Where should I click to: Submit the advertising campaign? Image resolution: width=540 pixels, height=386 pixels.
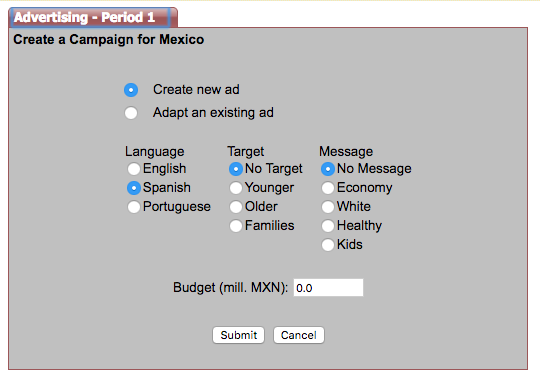[238, 335]
